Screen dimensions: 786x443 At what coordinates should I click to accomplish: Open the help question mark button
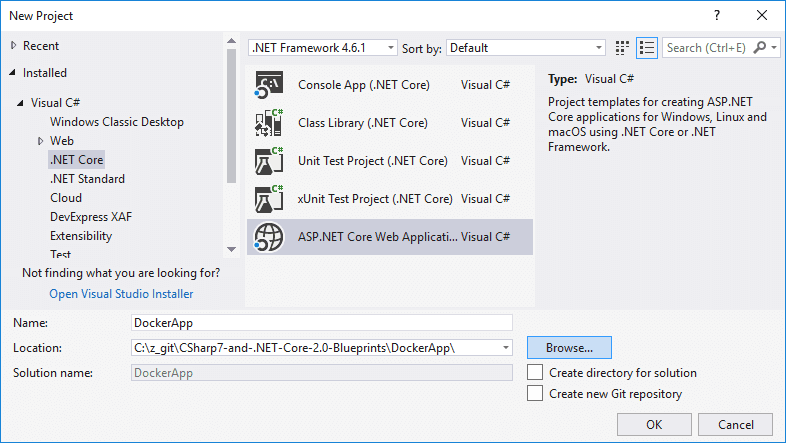[717, 16]
